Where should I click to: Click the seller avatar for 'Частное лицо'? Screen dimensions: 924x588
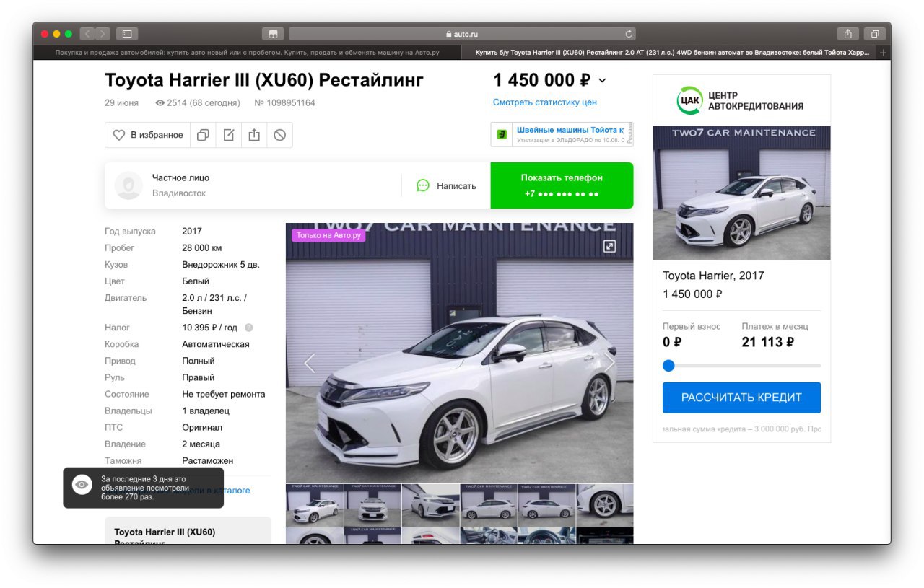(x=128, y=185)
